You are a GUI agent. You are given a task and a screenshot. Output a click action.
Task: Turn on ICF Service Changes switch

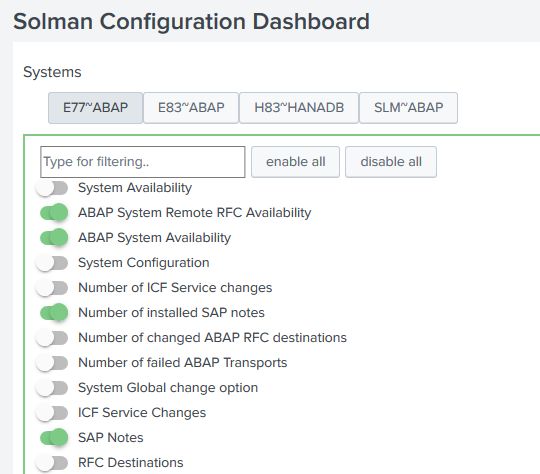point(52,413)
